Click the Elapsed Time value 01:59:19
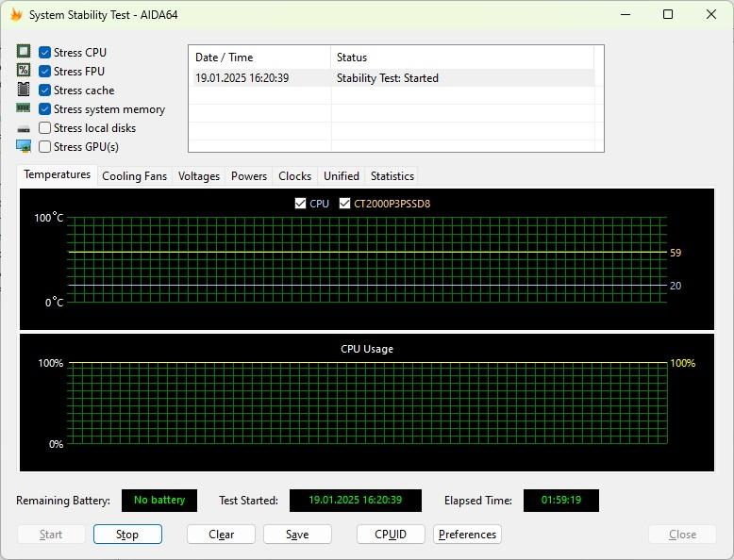The height and width of the screenshot is (560, 734). coord(560,500)
